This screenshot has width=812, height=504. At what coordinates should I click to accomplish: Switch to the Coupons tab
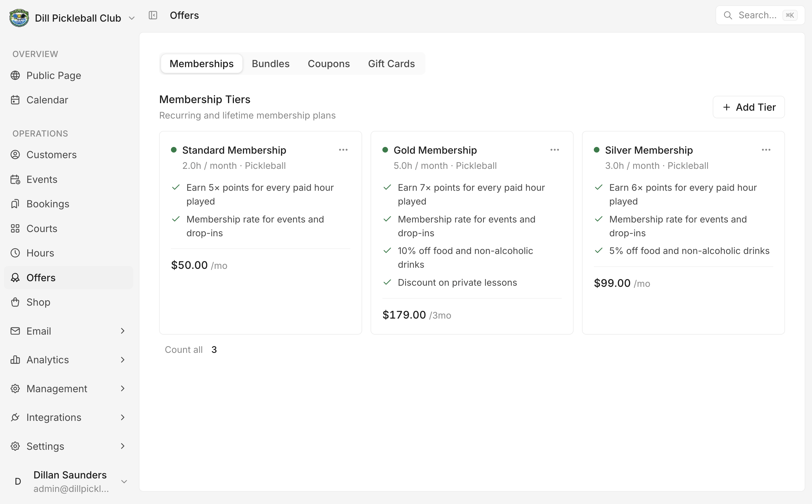[329, 64]
